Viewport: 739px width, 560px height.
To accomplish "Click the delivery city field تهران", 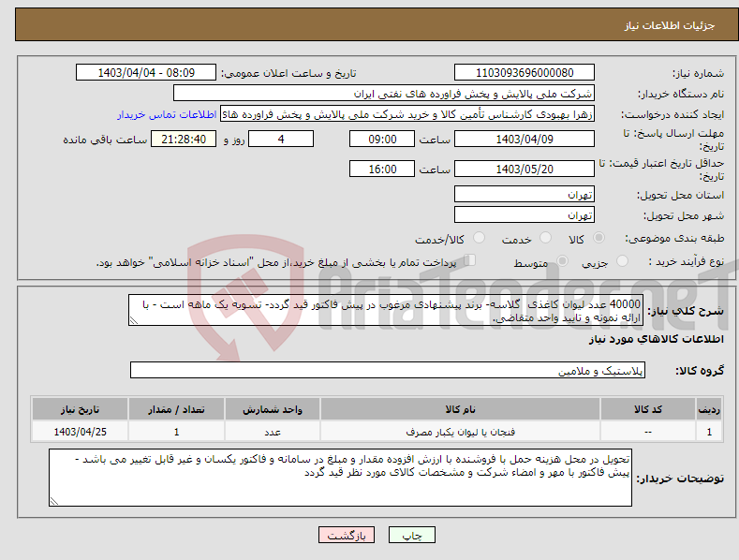I will tap(525, 215).
